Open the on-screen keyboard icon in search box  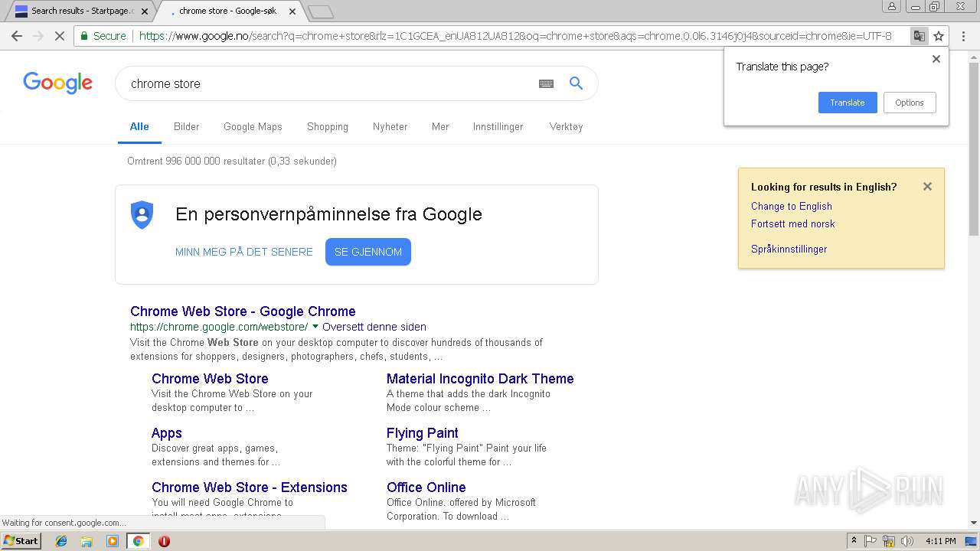tap(546, 83)
